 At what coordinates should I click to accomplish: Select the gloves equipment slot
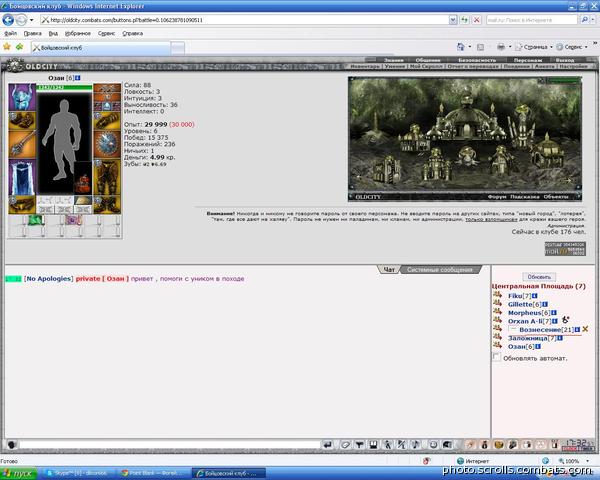(107, 121)
